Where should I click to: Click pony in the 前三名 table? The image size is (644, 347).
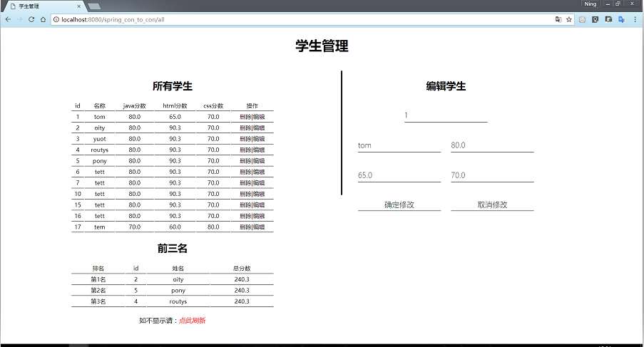click(178, 291)
